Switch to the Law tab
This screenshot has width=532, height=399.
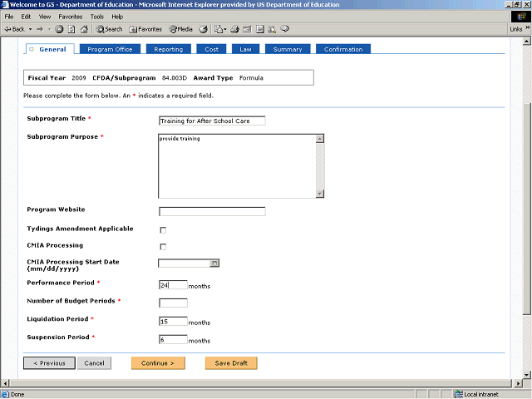[245, 49]
